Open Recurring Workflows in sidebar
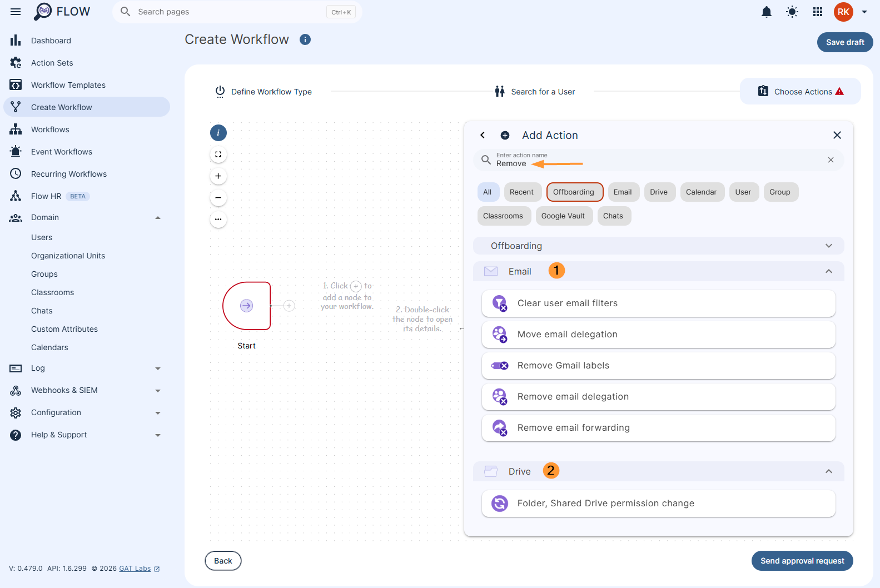 (87, 174)
